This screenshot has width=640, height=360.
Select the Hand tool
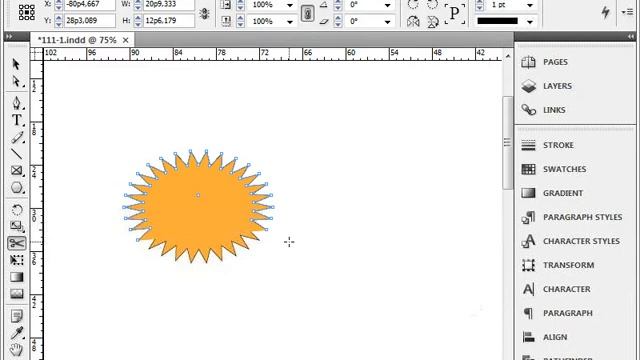point(16,350)
